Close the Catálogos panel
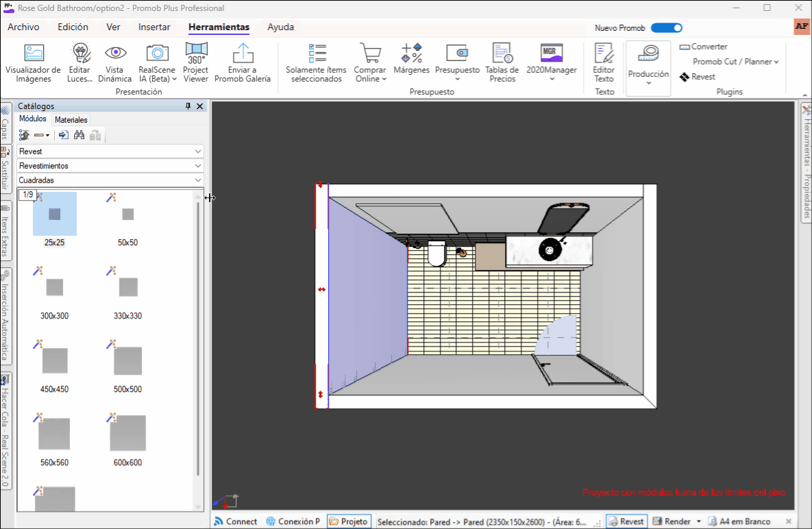Image resolution: width=812 pixels, height=529 pixels. pos(200,106)
